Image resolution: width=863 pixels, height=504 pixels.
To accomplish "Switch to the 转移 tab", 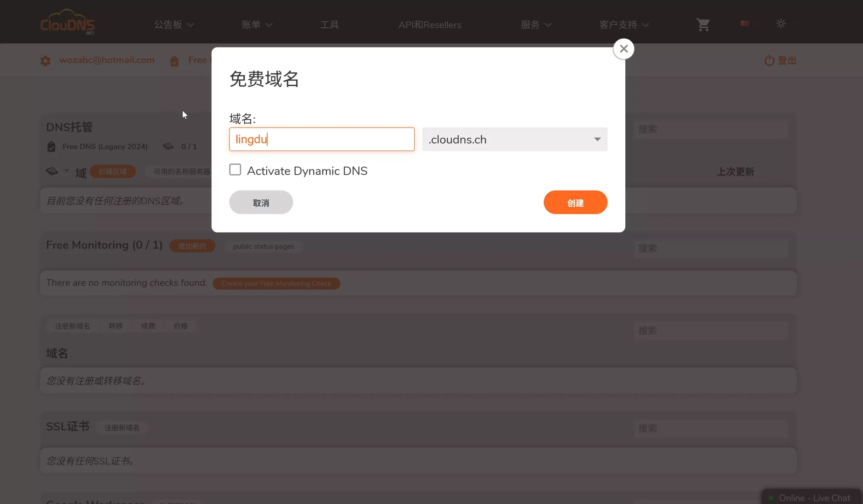I will tap(115, 326).
